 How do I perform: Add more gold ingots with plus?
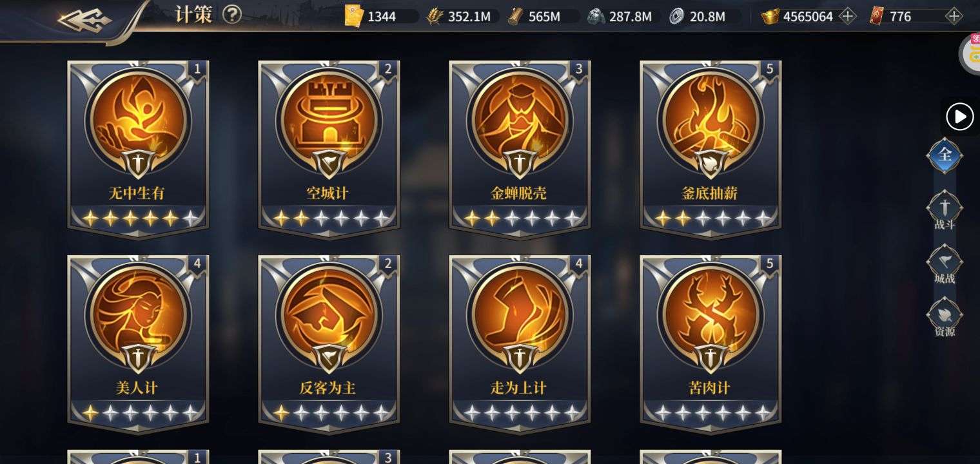pos(848,17)
